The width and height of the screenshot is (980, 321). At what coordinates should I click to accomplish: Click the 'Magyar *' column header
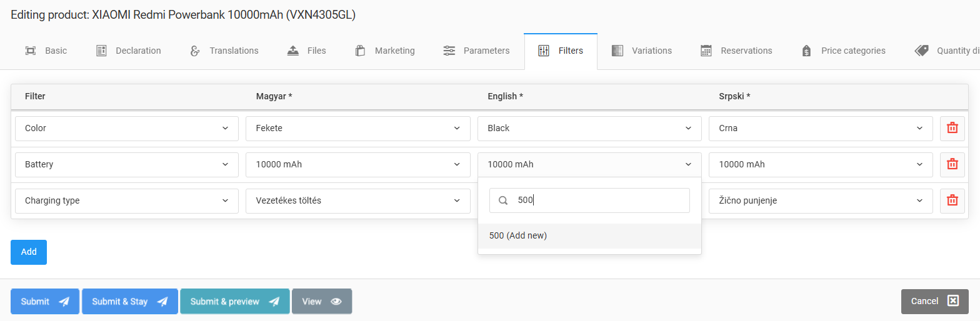coord(274,96)
